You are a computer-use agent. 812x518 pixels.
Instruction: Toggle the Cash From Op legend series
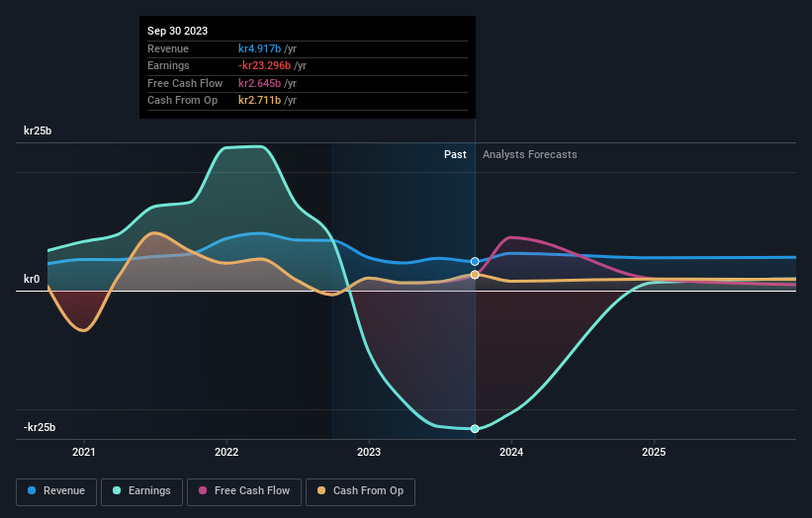point(360,491)
